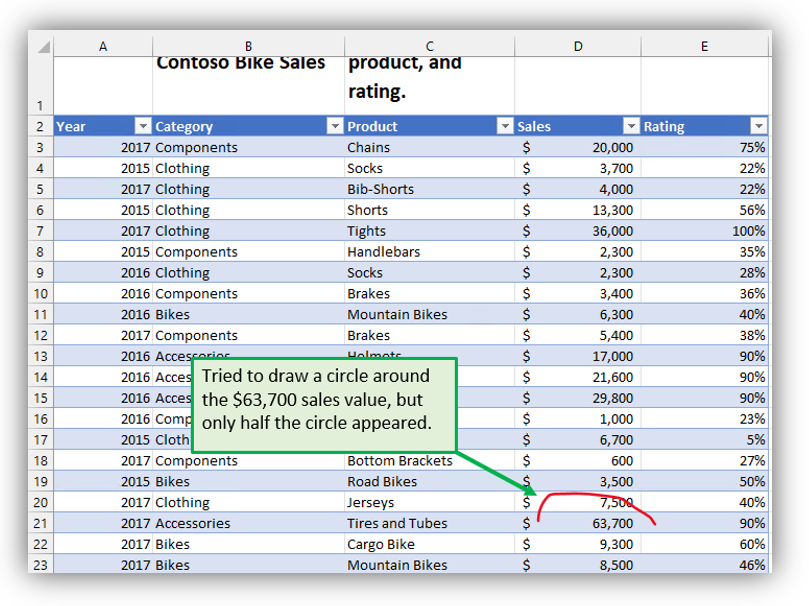Select column A by clicking its header
Viewport: 809px width, 606px height.
coord(103,45)
